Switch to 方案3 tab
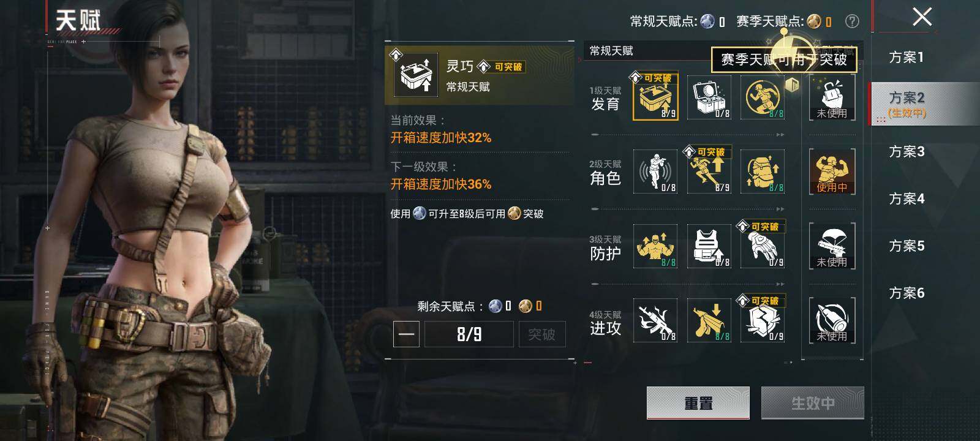The image size is (980, 441). (907, 152)
